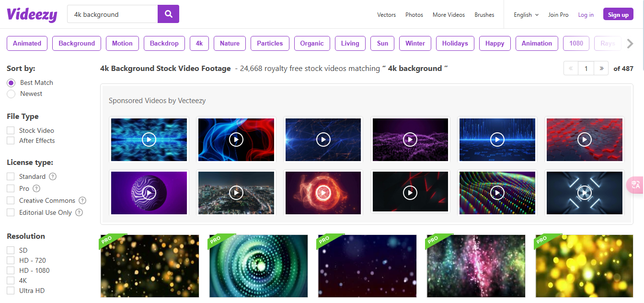
Task: Open the Videezy logo home link
Action: 32,14
